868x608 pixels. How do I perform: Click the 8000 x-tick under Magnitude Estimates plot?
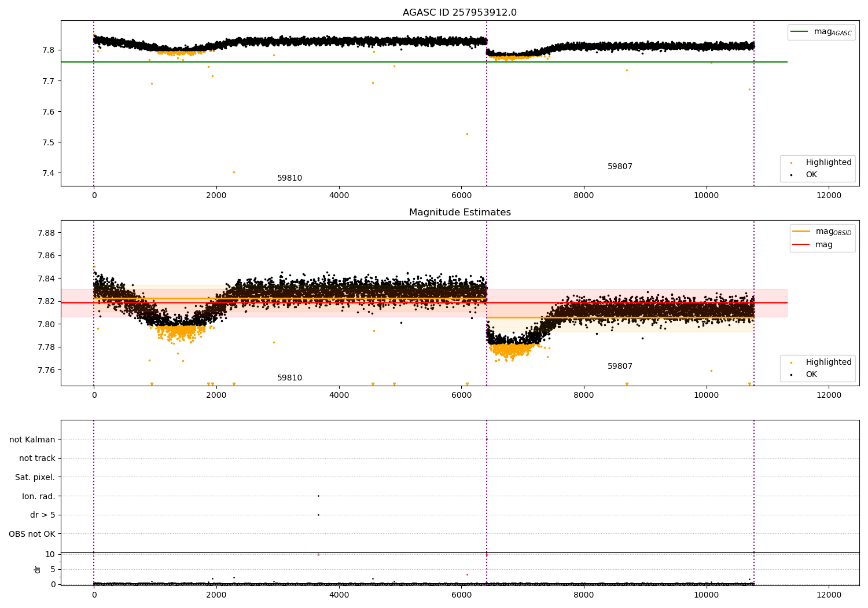pyautogui.click(x=584, y=395)
